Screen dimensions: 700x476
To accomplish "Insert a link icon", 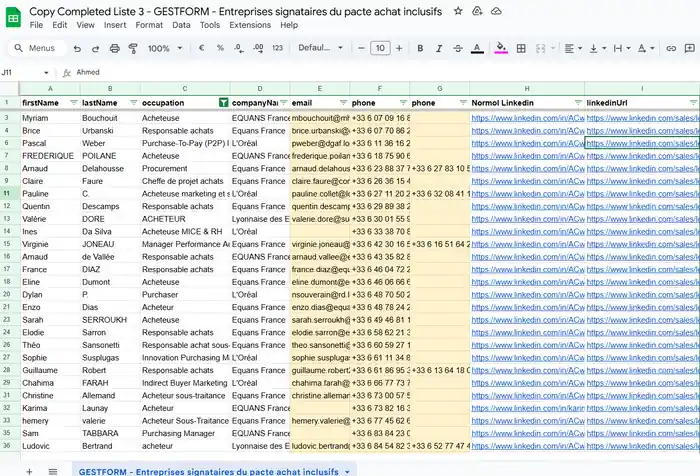I will coord(671,48).
